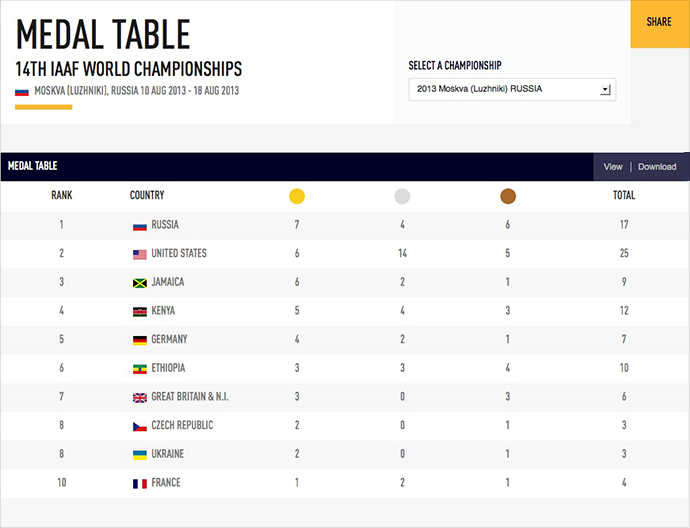Click the Great Britain flag icon
The width and height of the screenshot is (690, 528).
point(140,398)
